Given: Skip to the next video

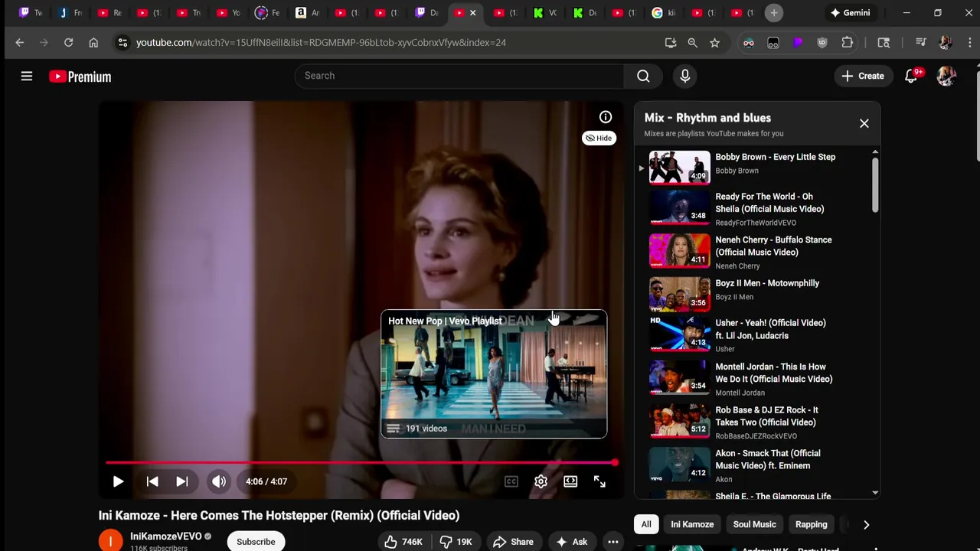Looking at the screenshot, I should tap(181, 481).
